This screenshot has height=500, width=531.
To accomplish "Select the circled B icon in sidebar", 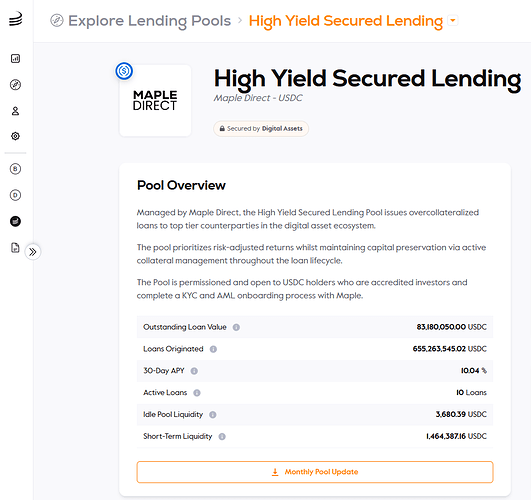I will point(15,169).
